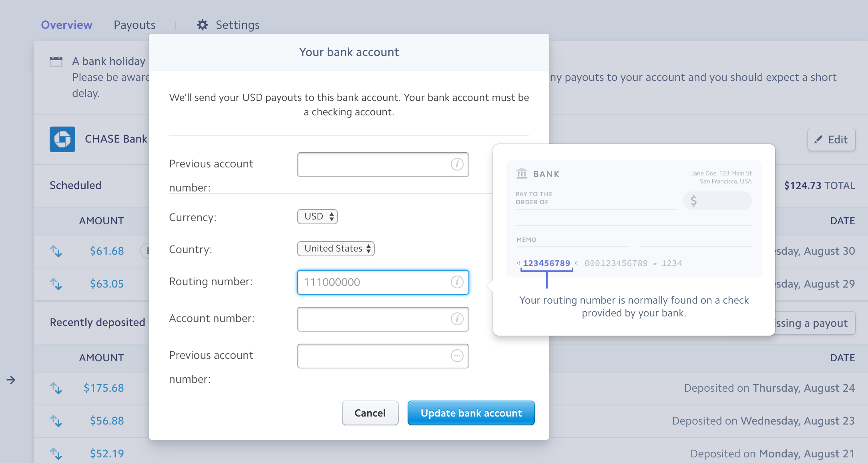Click the Settings gear icon
Viewport: 868px width, 463px height.
(x=203, y=25)
